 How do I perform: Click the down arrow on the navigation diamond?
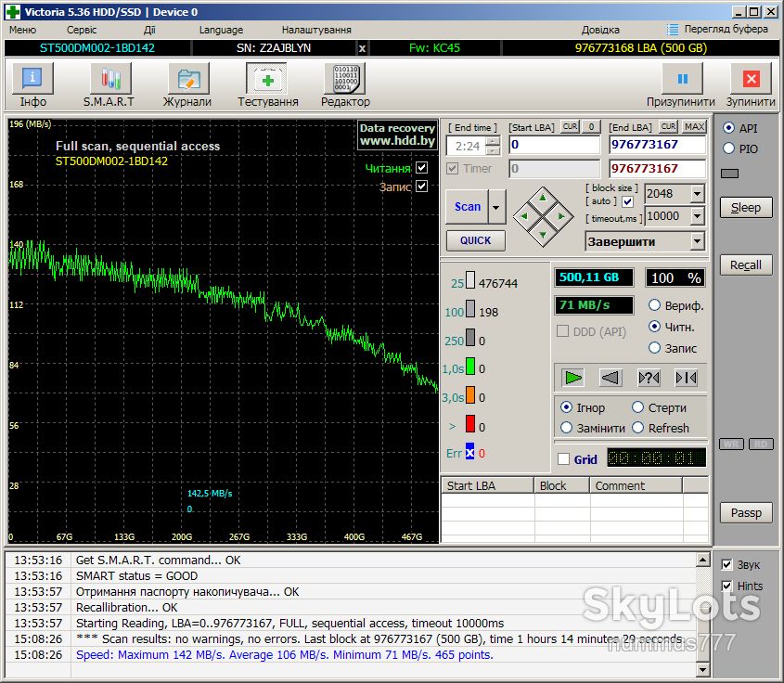point(543,235)
